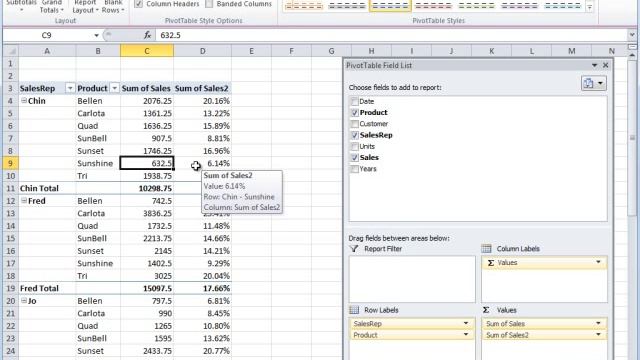This screenshot has height=360, width=640.
Task: Collapse the Chin group
Action: (x=24, y=100)
